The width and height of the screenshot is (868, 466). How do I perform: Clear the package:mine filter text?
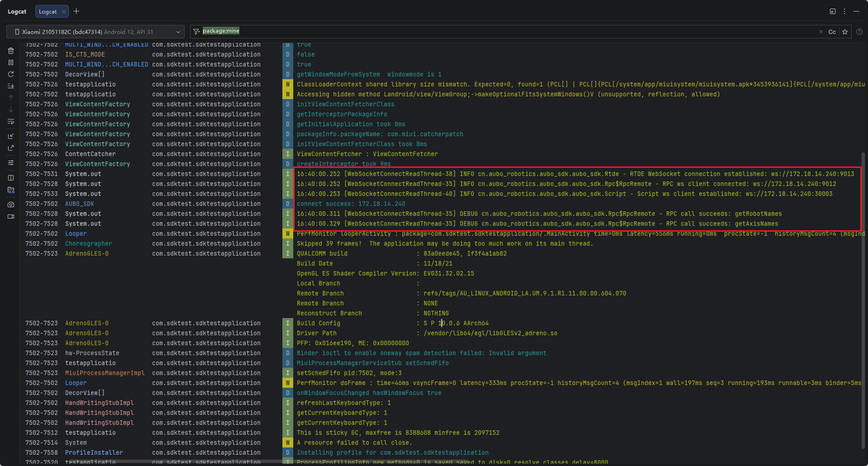click(820, 32)
